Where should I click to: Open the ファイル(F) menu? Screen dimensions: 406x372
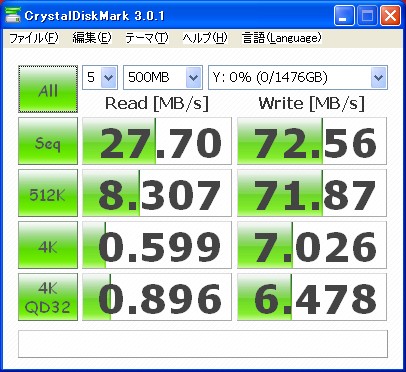[x=34, y=38]
